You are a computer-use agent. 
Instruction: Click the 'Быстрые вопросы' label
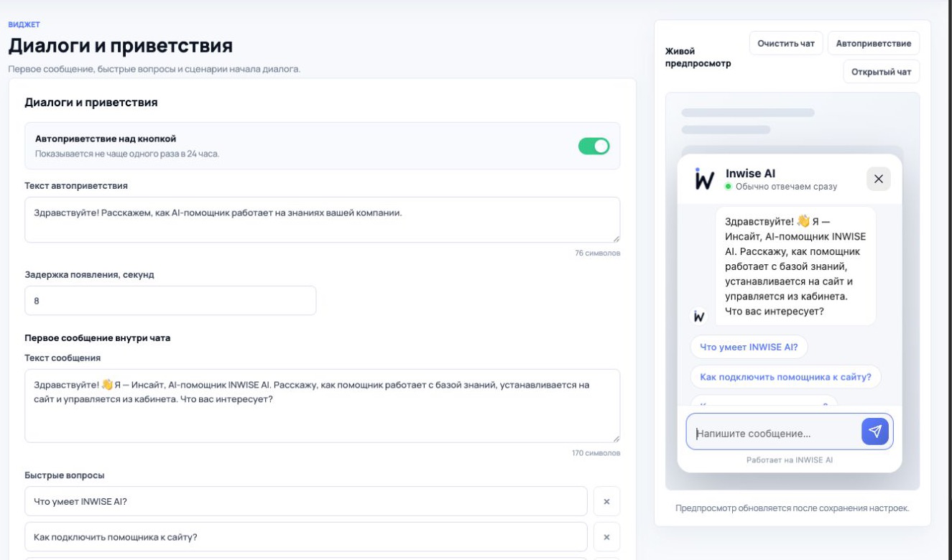65,475
